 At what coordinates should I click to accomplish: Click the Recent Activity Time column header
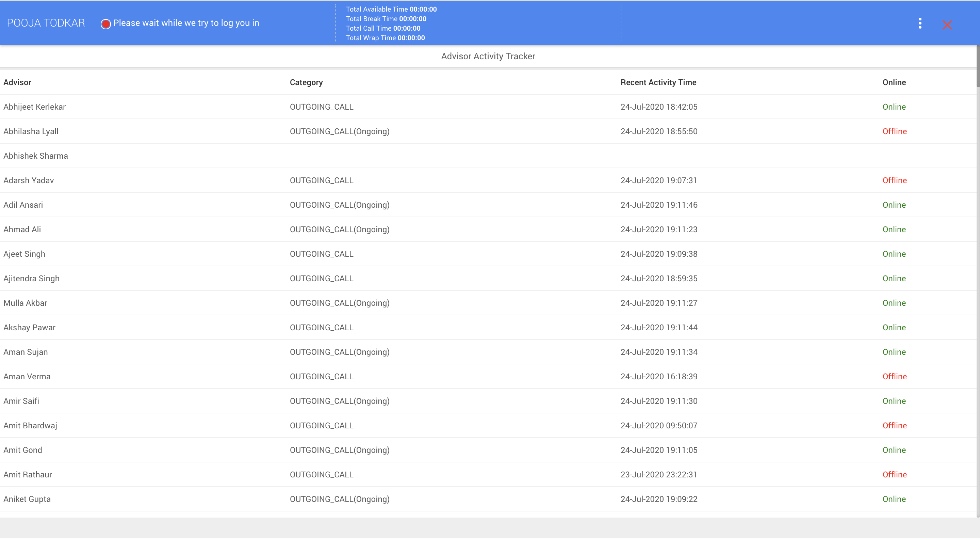point(658,83)
